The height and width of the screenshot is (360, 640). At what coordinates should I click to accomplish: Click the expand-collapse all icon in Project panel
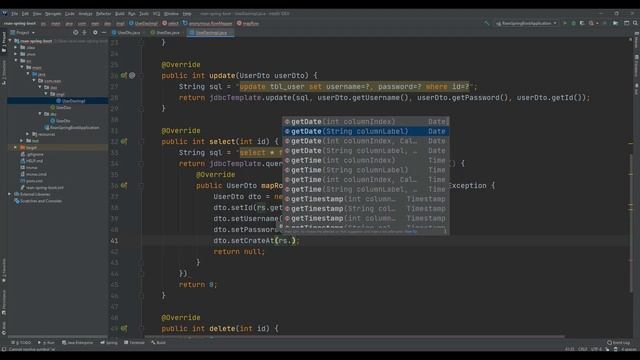(x=84, y=32)
